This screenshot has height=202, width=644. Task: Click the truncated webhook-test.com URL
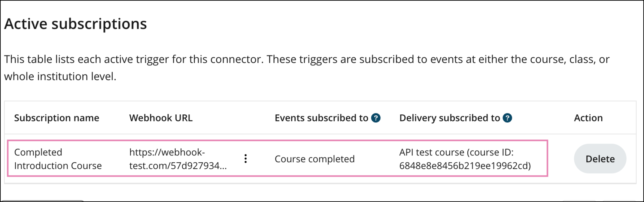point(178,159)
